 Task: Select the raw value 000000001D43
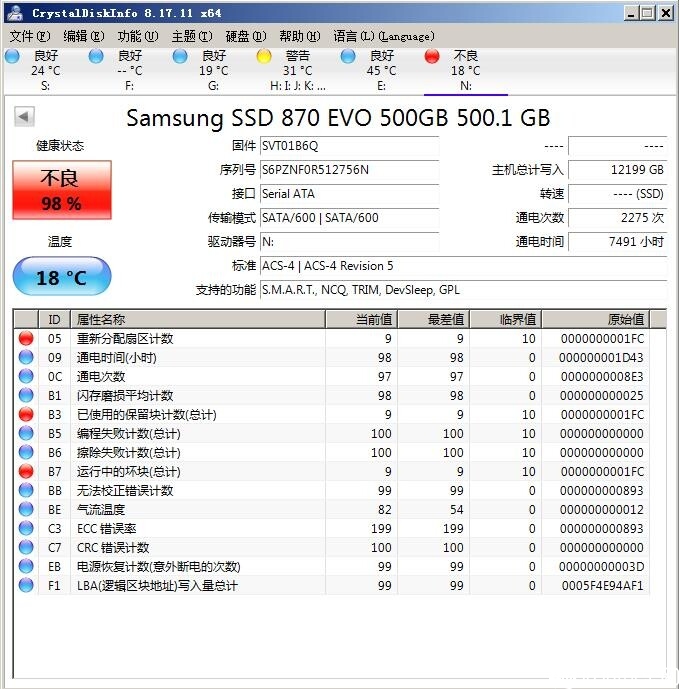coord(601,358)
